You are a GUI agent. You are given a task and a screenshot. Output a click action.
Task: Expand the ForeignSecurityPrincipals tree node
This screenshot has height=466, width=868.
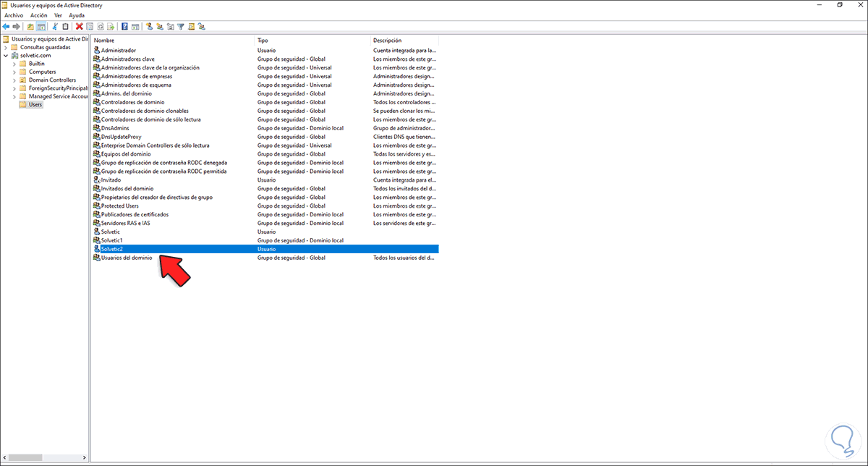tap(14, 88)
